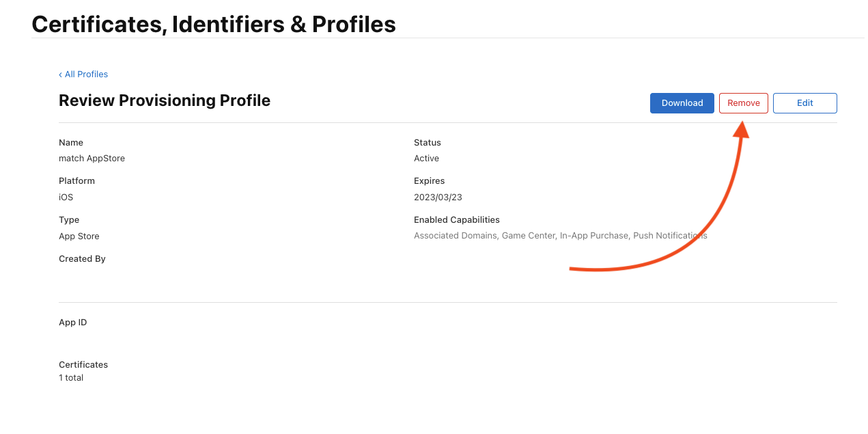Image resolution: width=868 pixels, height=434 pixels.
Task: Click the Status value showing Active
Action: [426, 158]
